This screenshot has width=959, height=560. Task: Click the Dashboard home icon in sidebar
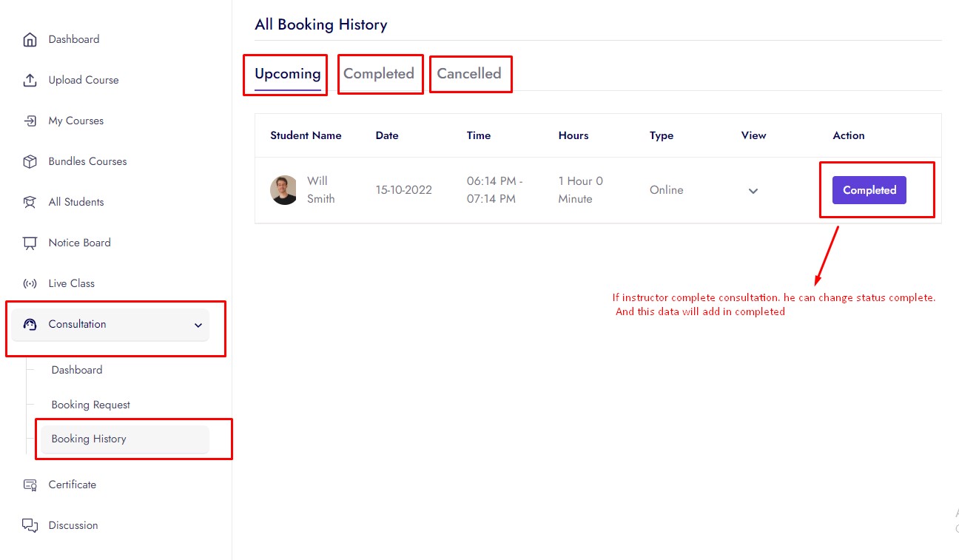click(30, 40)
